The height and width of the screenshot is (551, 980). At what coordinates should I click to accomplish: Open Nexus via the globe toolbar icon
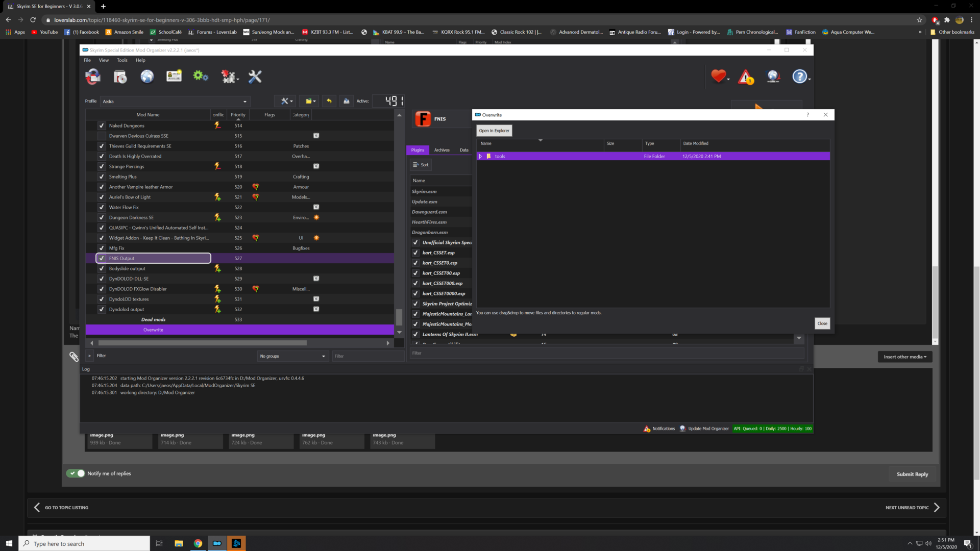[147, 77]
